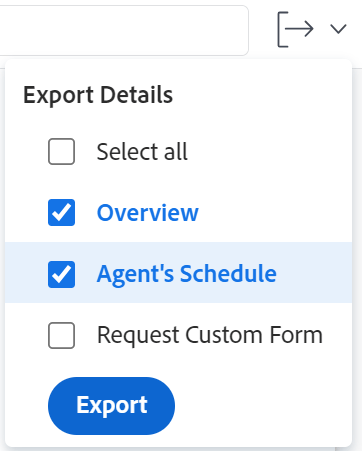
Task: Choose the Request Custom Form label
Action: coord(210,335)
